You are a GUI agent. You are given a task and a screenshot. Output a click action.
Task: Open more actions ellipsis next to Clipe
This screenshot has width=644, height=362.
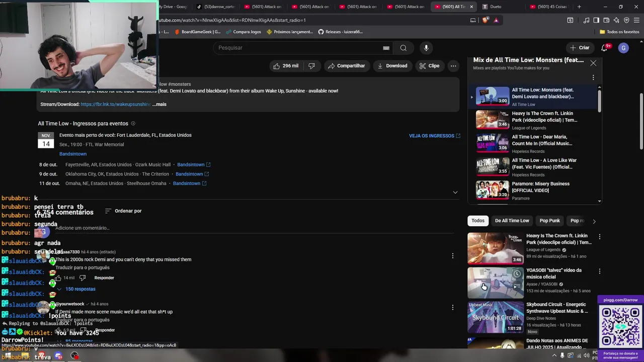[453, 66]
